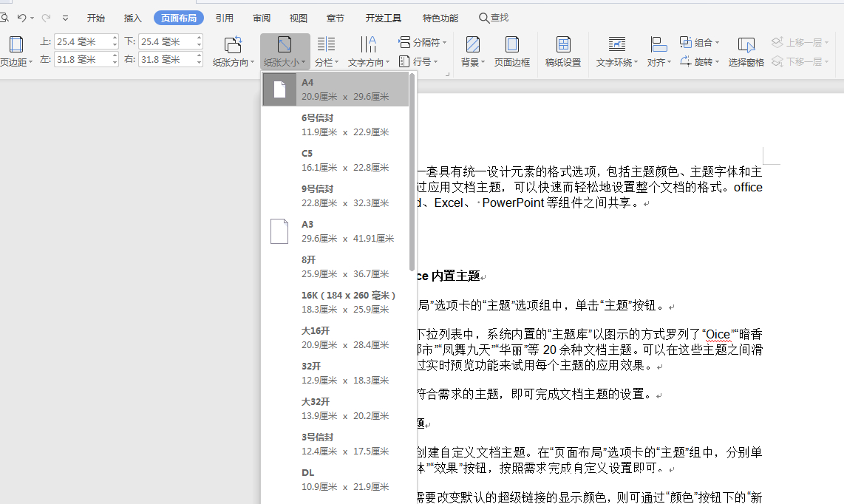Viewport: 844px width, 504px height.
Task: Increase the 上 top margin with up arrow
Action: click(x=115, y=38)
